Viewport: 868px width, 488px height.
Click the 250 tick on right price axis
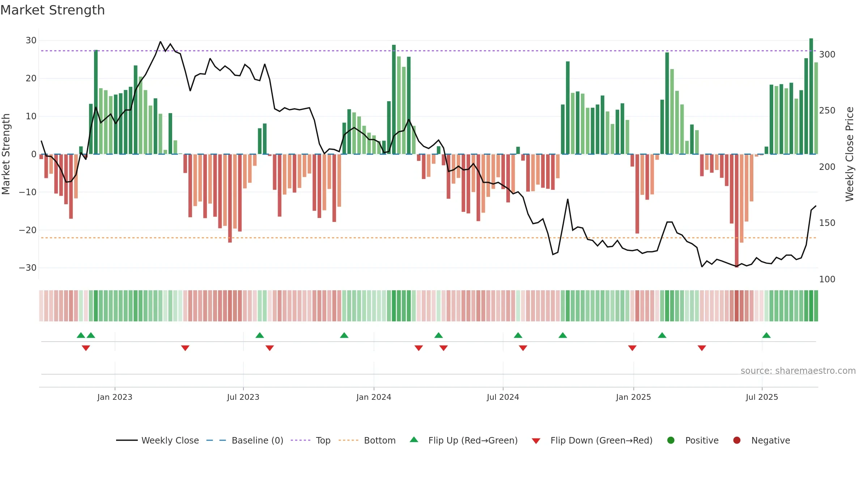pyautogui.click(x=827, y=111)
